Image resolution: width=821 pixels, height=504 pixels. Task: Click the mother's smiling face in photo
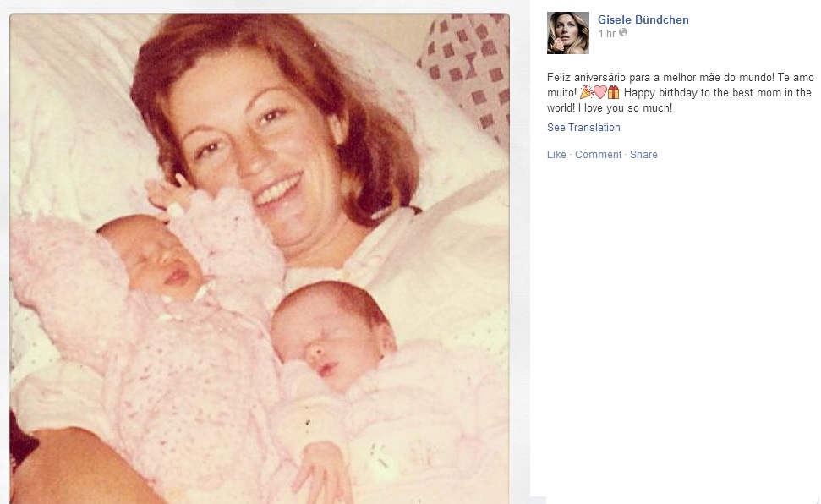255,153
